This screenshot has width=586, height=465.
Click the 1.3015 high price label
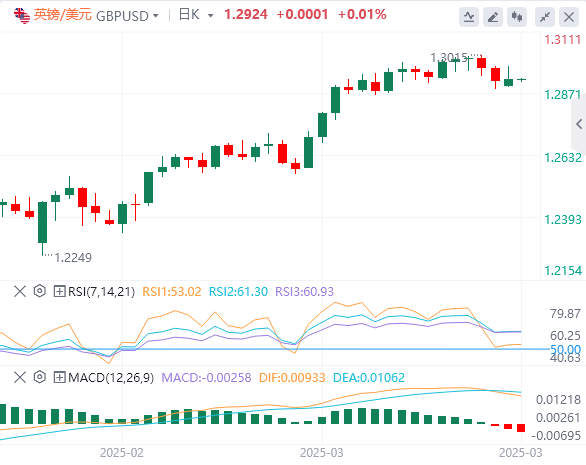tap(449, 58)
